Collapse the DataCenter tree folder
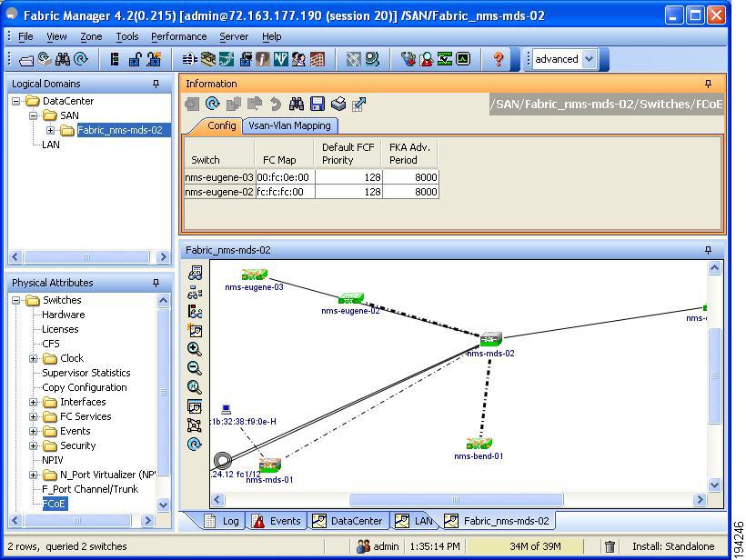This screenshot has height=560, width=746. point(15,102)
